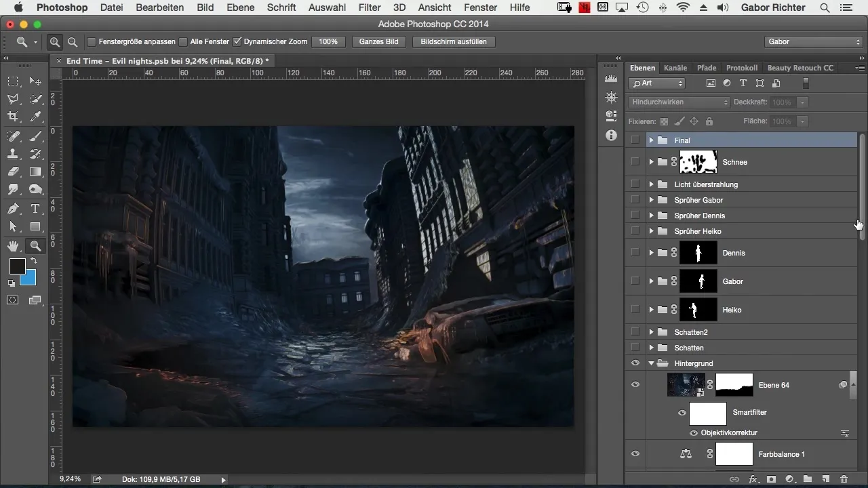Open Deckkraft opacity dropdown arrow

pos(803,102)
